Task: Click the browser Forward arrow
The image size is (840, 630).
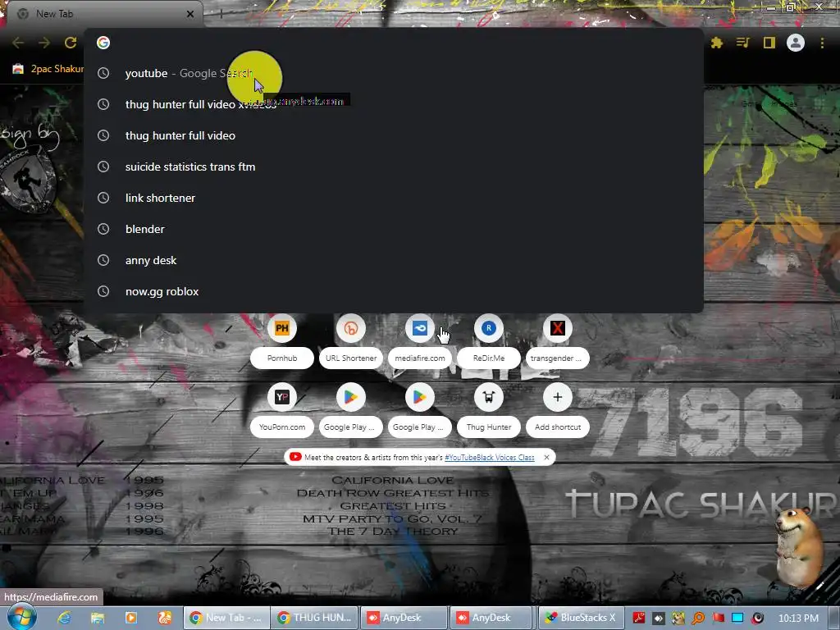Action: click(44, 43)
